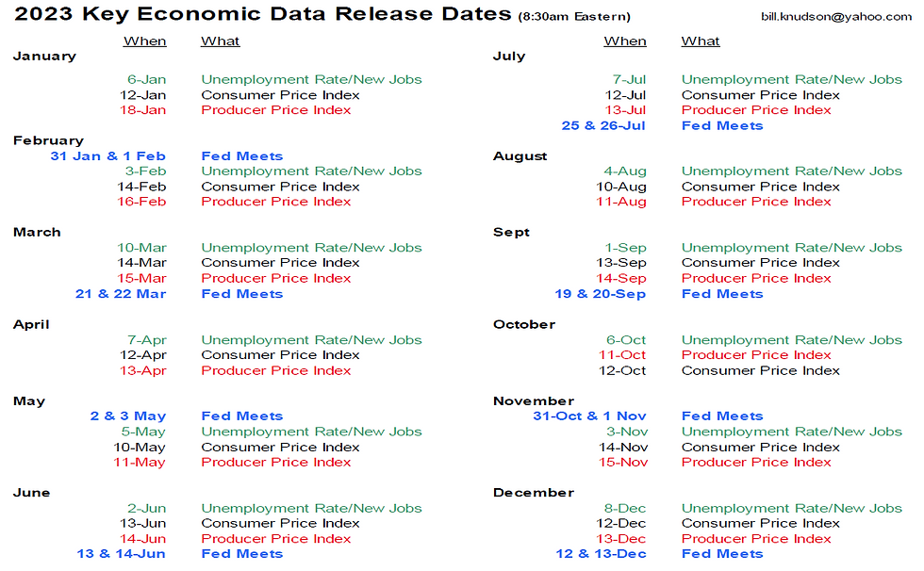Click the 3-Nov date
This screenshot has width=924, height=571.
tap(627, 432)
